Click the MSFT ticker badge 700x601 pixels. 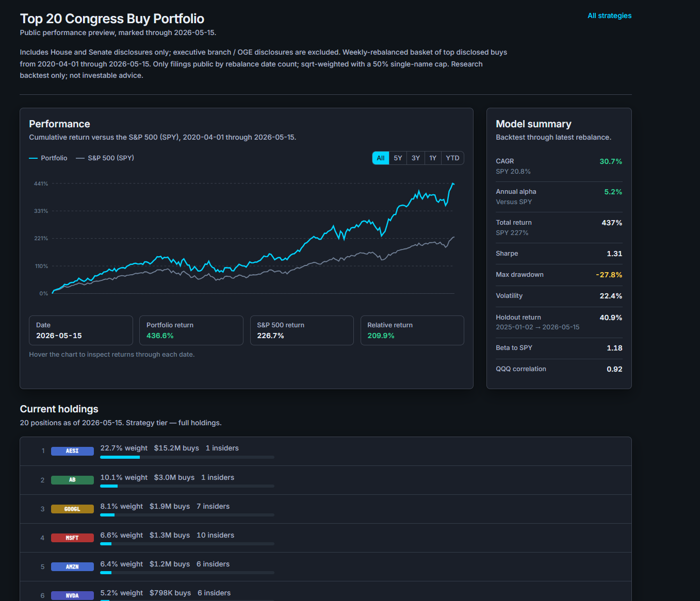point(72,538)
